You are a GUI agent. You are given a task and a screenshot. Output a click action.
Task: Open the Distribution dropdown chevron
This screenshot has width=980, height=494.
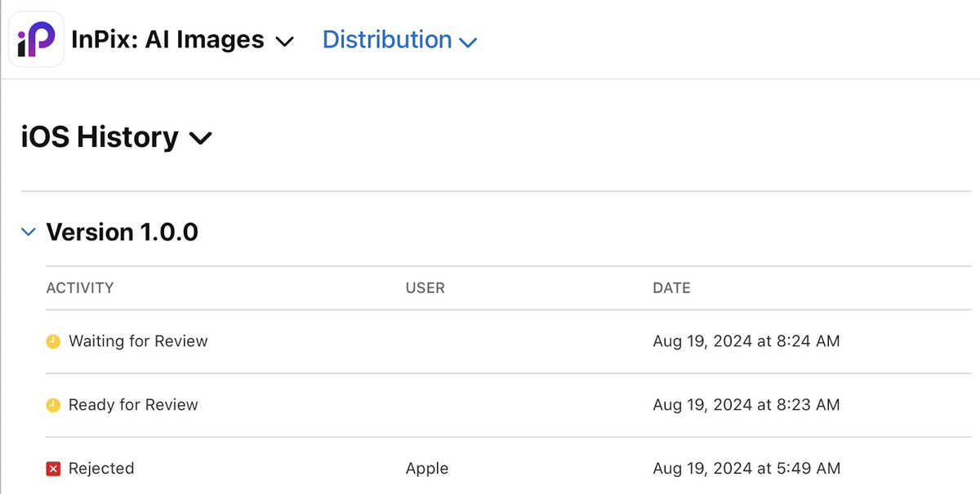pyautogui.click(x=468, y=42)
